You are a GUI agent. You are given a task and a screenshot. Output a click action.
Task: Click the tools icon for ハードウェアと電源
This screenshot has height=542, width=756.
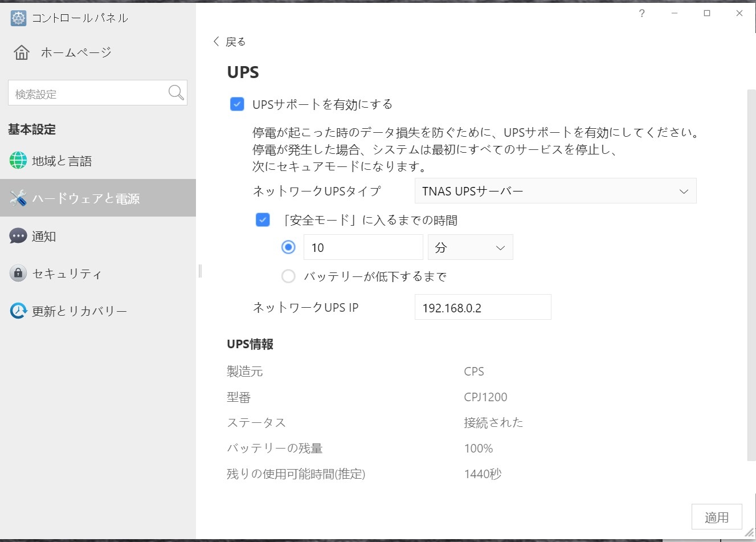tap(18, 198)
